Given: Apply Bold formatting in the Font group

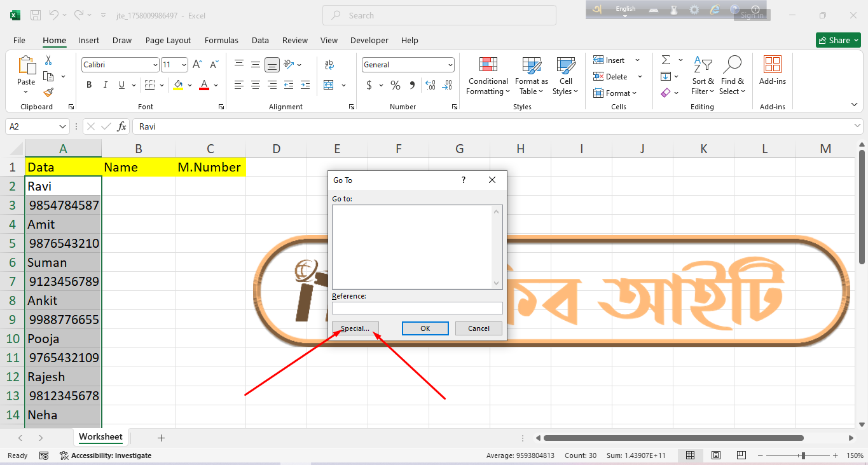Looking at the screenshot, I should pos(89,85).
